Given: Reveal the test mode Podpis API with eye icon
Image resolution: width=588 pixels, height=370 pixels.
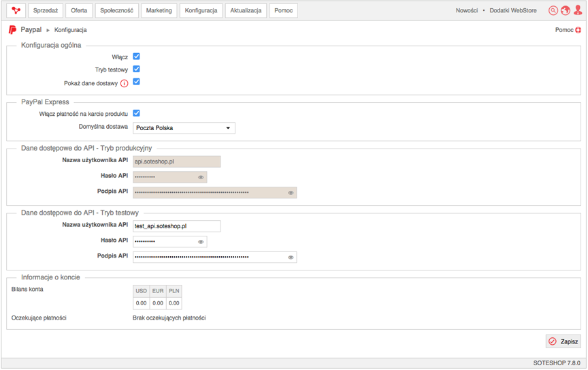Looking at the screenshot, I should coord(291,258).
